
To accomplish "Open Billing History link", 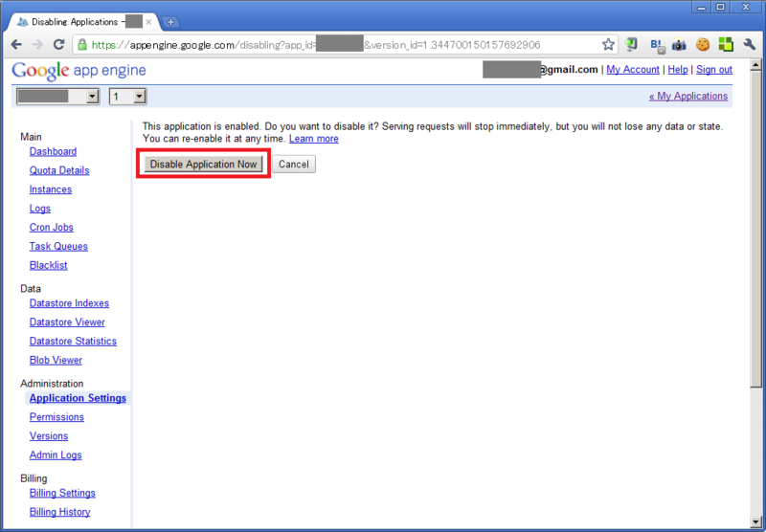I will pos(59,512).
